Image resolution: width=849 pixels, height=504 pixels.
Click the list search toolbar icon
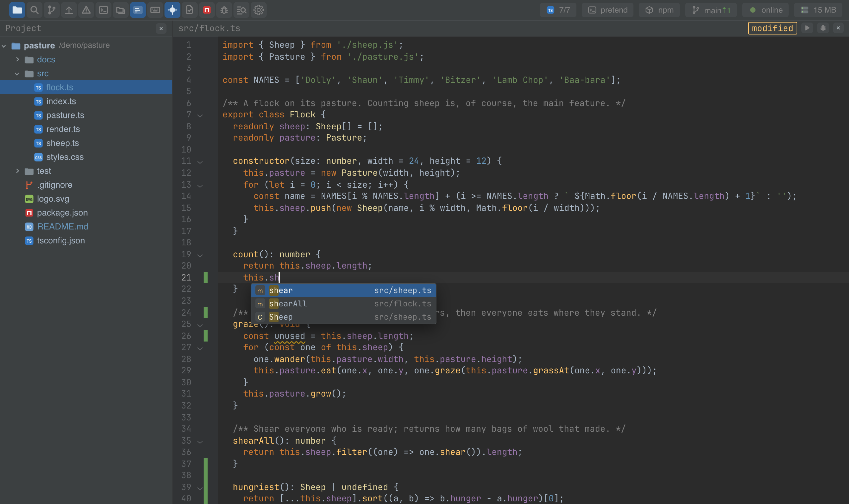coord(241,10)
